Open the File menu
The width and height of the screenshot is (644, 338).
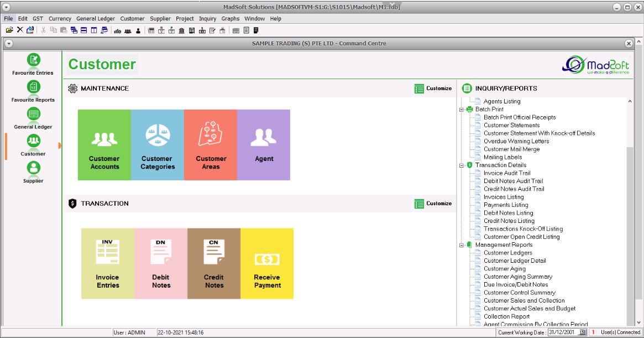pyautogui.click(x=8, y=18)
